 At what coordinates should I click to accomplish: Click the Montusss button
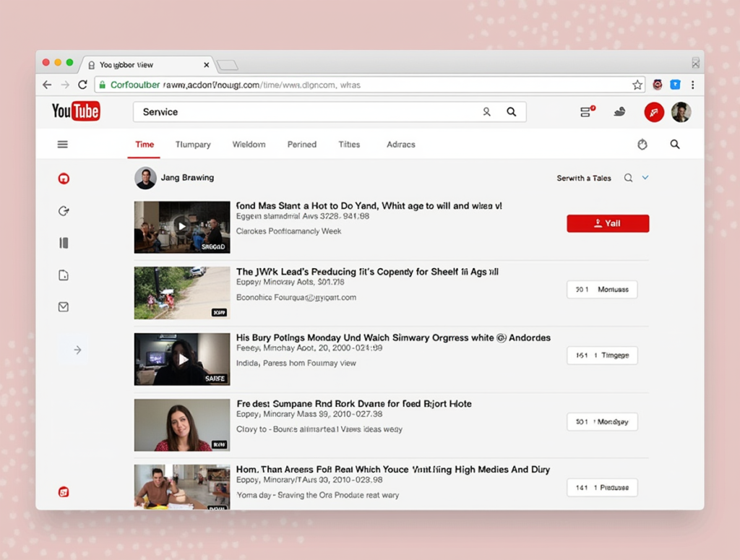(602, 290)
